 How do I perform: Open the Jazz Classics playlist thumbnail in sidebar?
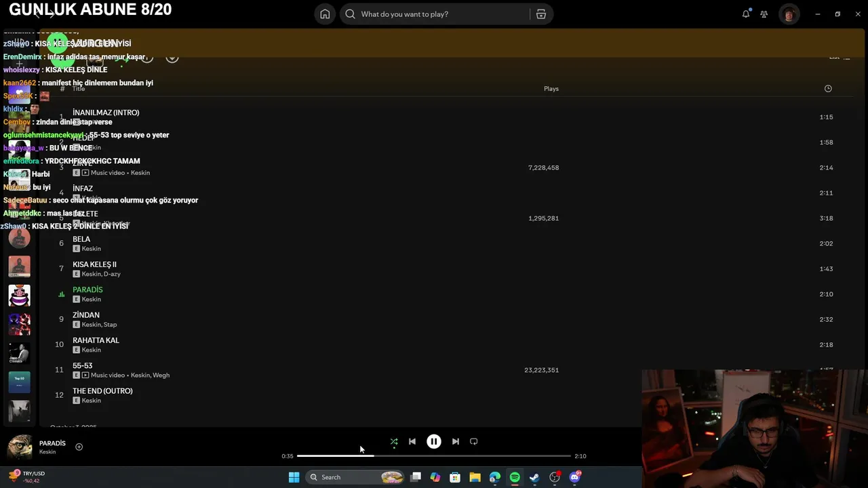point(19,353)
